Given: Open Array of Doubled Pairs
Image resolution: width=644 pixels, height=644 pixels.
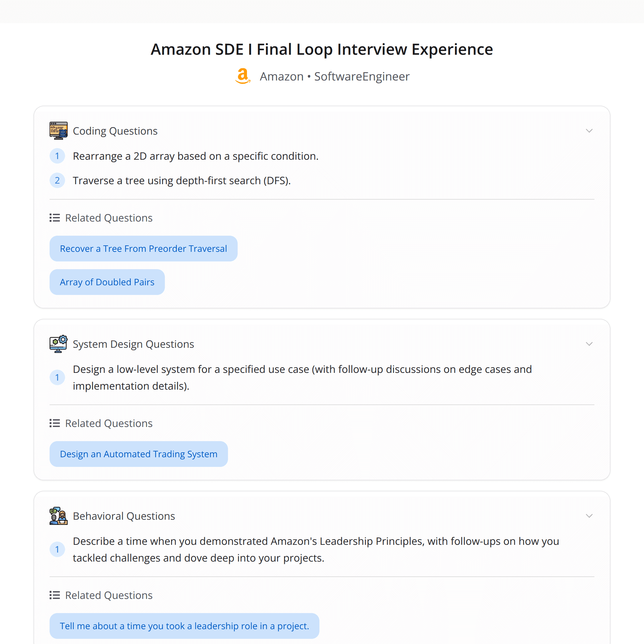Looking at the screenshot, I should [107, 282].
